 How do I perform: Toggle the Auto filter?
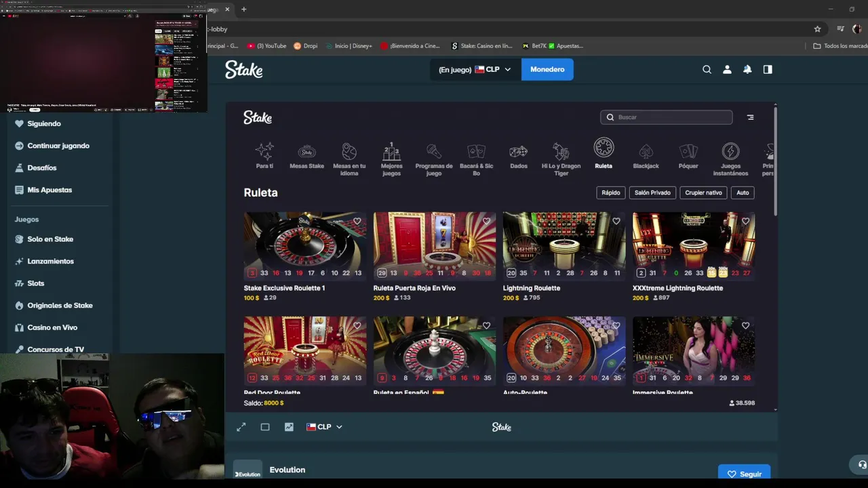point(743,192)
